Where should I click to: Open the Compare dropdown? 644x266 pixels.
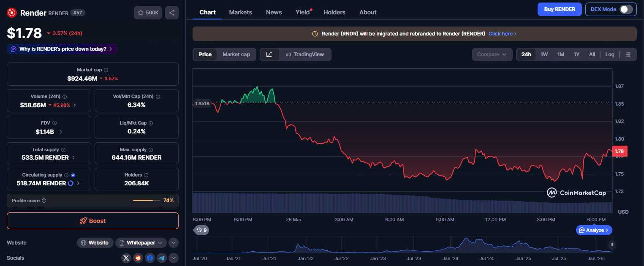coord(492,54)
